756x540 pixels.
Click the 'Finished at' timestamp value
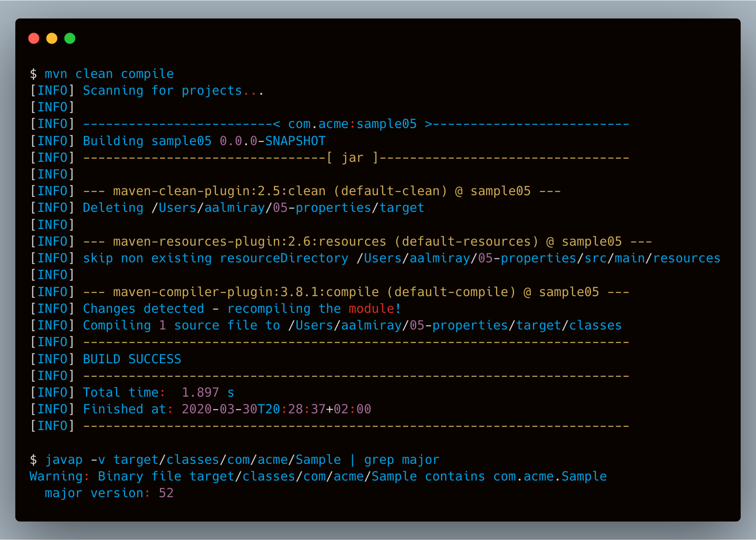pyautogui.click(x=276, y=409)
